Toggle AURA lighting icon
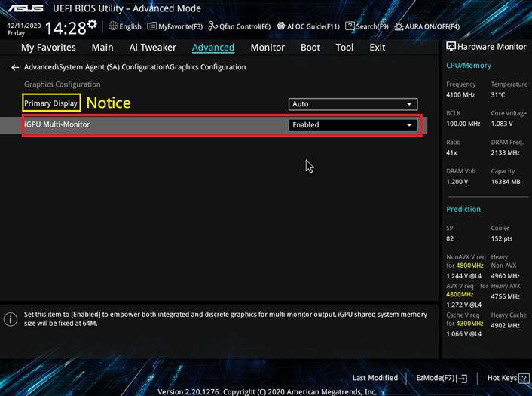 click(x=399, y=26)
